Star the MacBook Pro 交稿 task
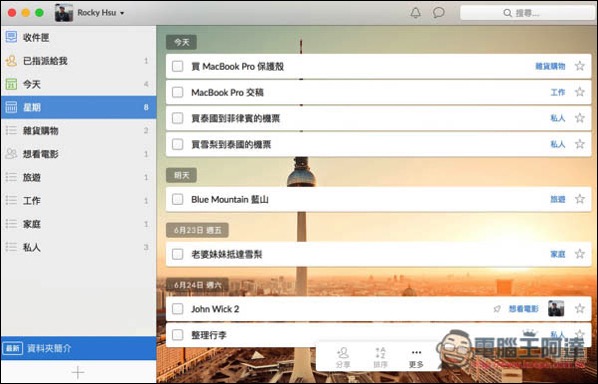The image size is (598, 384). tap(580, 92)
